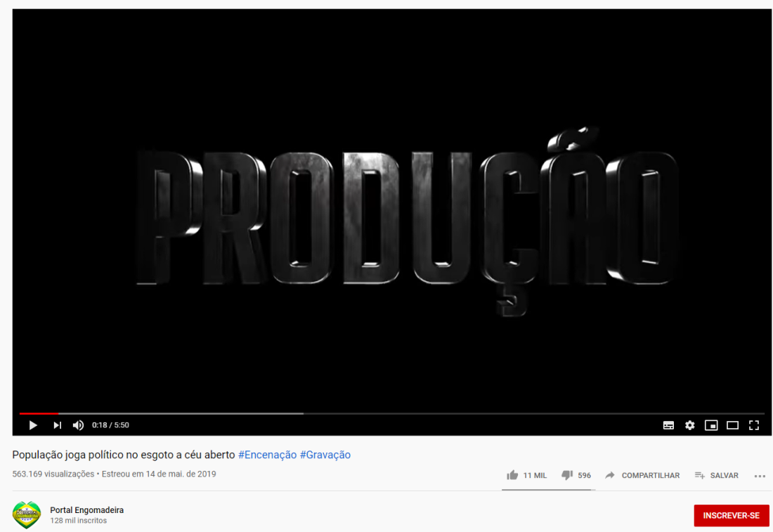The image size is (773, 532).
Task: Open the three-dot more actions menu
Action: coord(760,476)
